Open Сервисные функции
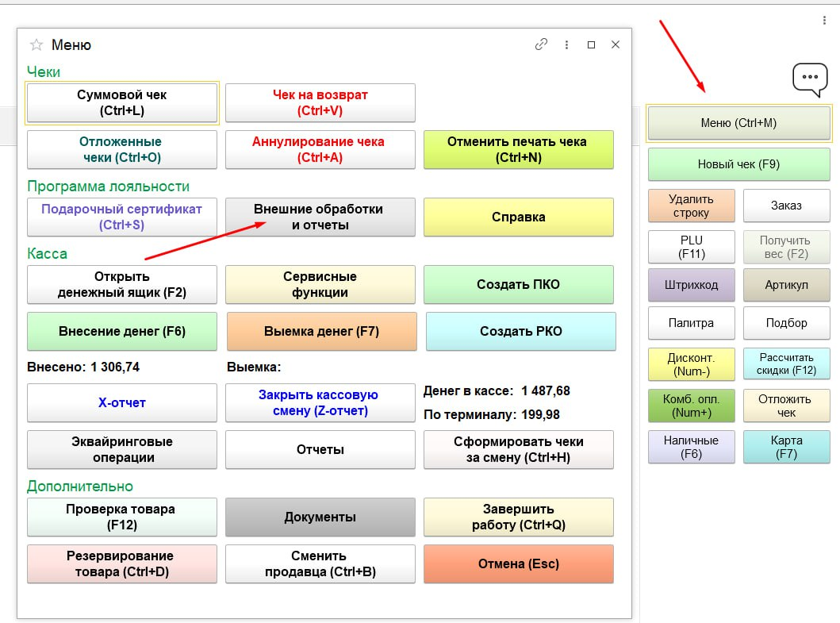This screenshot has width=840, height=623. tap(320, 285)
